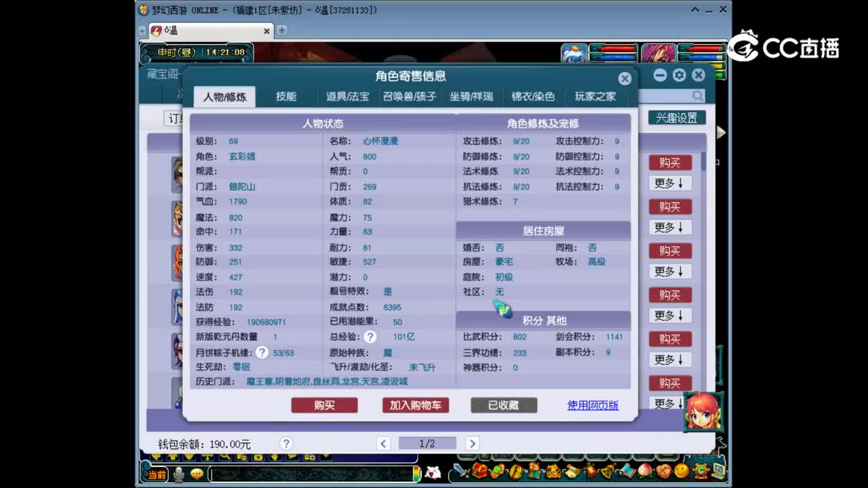Expand the fifth listing's 更多 dropdown
Image resolution: width=868 pixels, height=488 pixels.
[670, 359]
